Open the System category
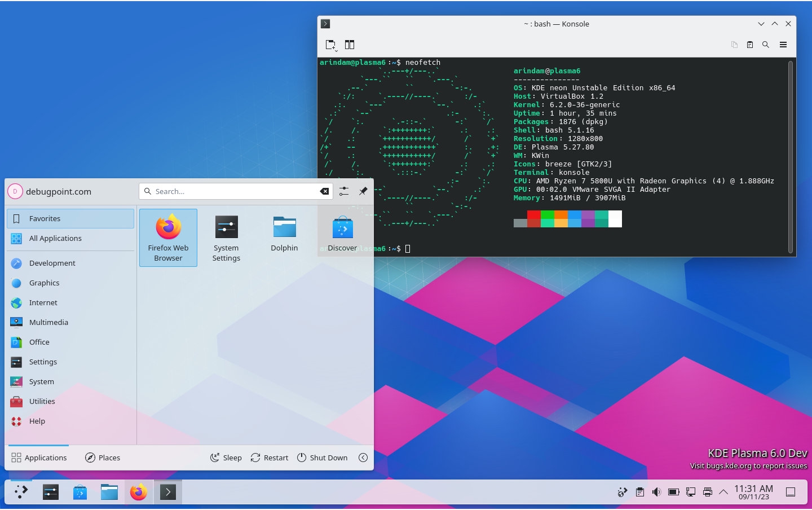The height and width of the screenshot is (510, 812). click(x=70, y=381)
